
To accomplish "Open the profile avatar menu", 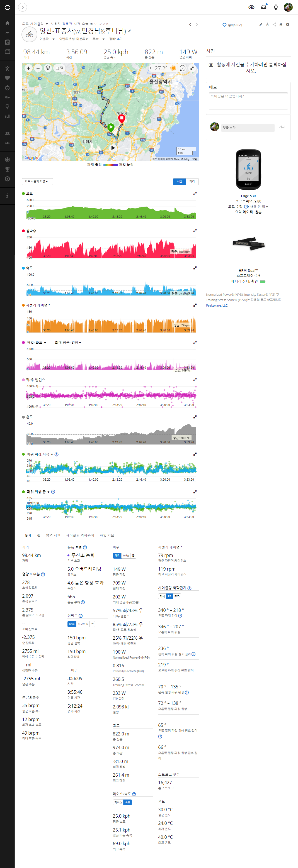I will click(288, 7).
